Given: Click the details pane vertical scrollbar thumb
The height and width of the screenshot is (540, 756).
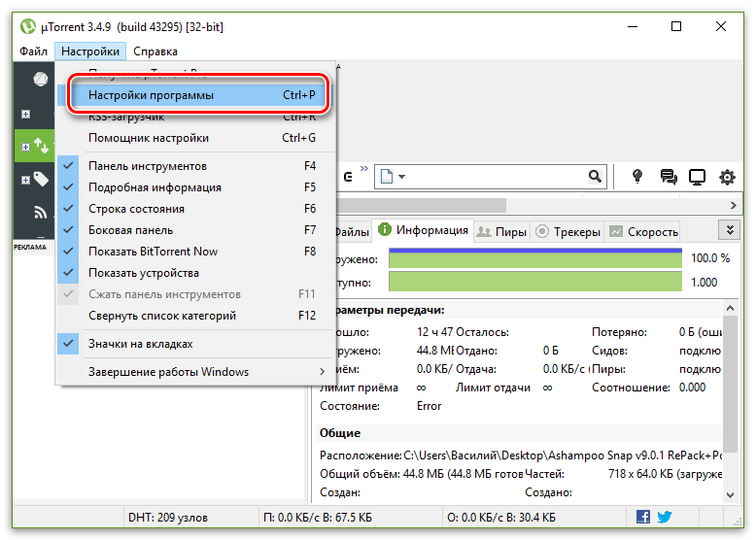Looking at the screenshot, I should (730, 384).
